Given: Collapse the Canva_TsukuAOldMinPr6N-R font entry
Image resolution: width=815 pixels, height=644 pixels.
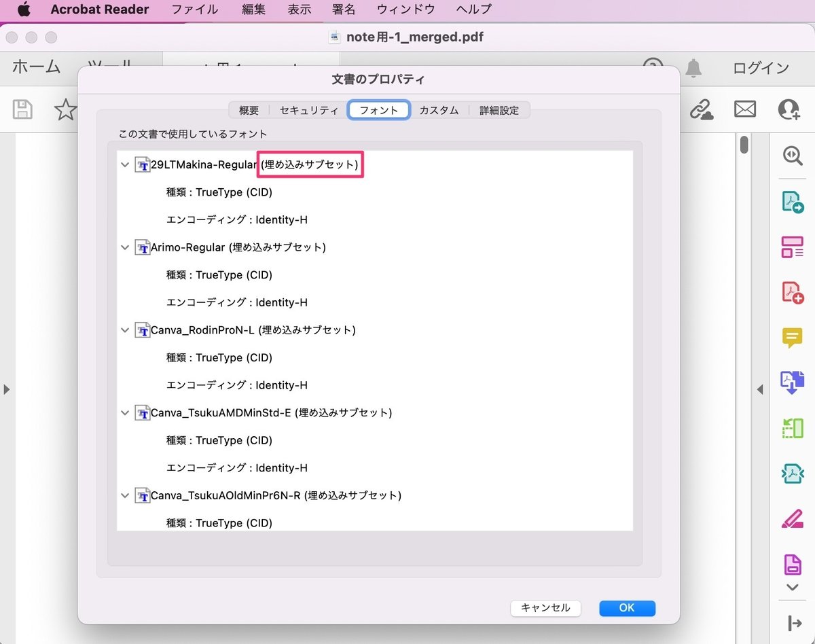Looking at the screenshot, I should click(125, 496).
